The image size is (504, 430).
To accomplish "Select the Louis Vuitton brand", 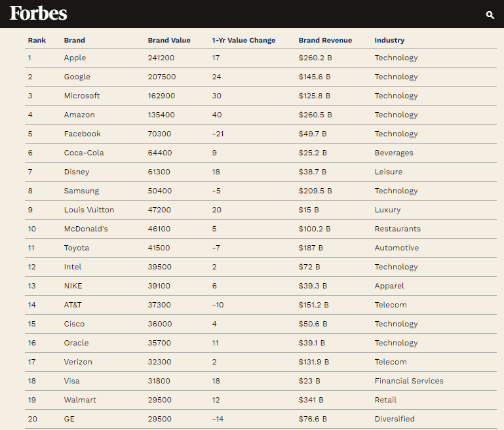I will coord(89,210).
